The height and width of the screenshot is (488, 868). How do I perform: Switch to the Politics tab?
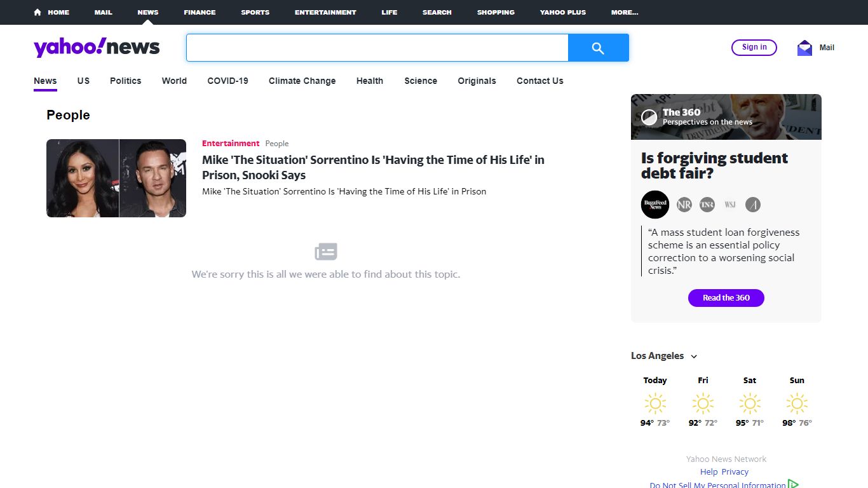point(126,81)
